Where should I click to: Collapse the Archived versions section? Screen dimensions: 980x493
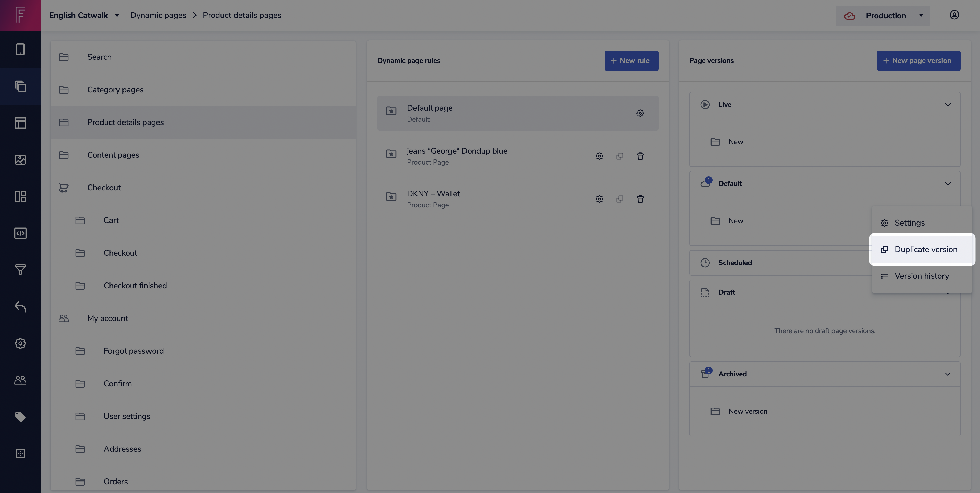[948, 374]
